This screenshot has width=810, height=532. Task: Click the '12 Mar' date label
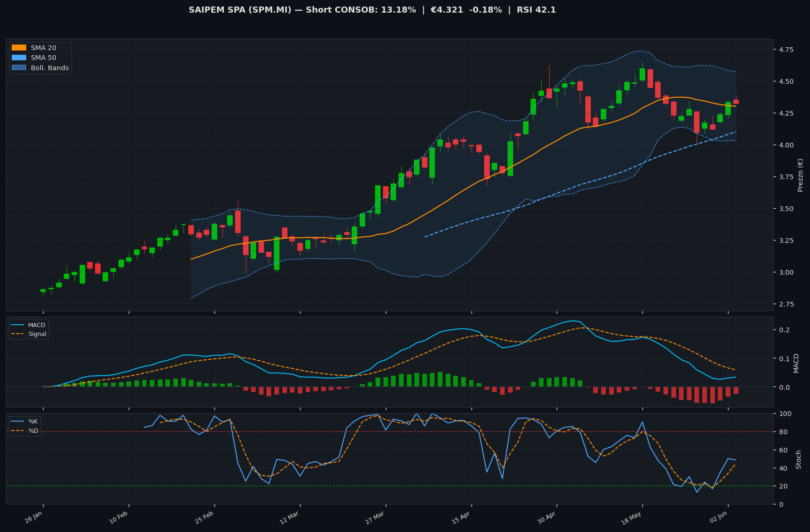pos(290,517)
